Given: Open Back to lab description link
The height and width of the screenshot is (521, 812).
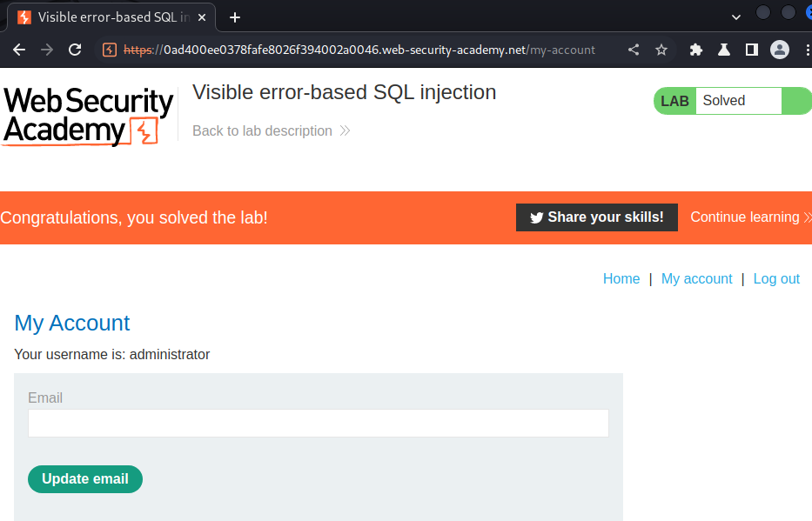Looking at the screenshot, I should pos(271,130).
